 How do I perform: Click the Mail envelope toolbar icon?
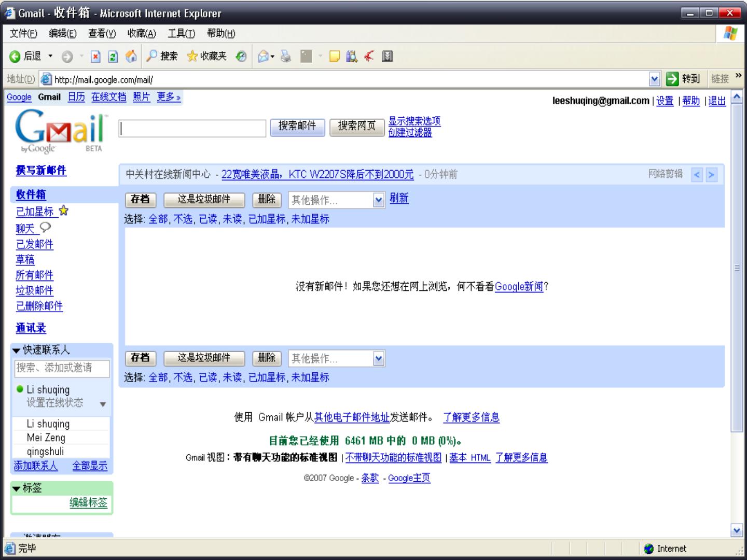point(264,56)
